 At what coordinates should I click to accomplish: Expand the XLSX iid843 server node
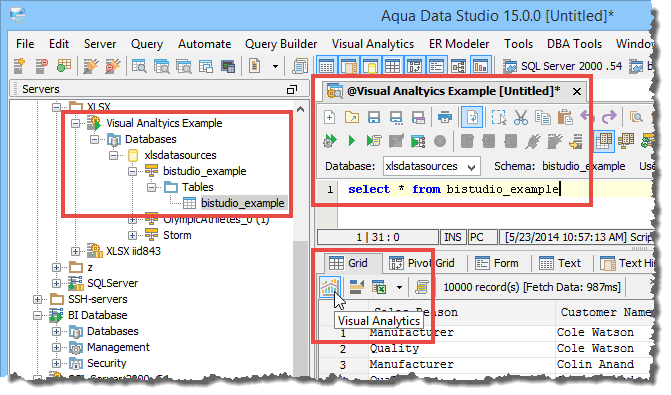75,251
